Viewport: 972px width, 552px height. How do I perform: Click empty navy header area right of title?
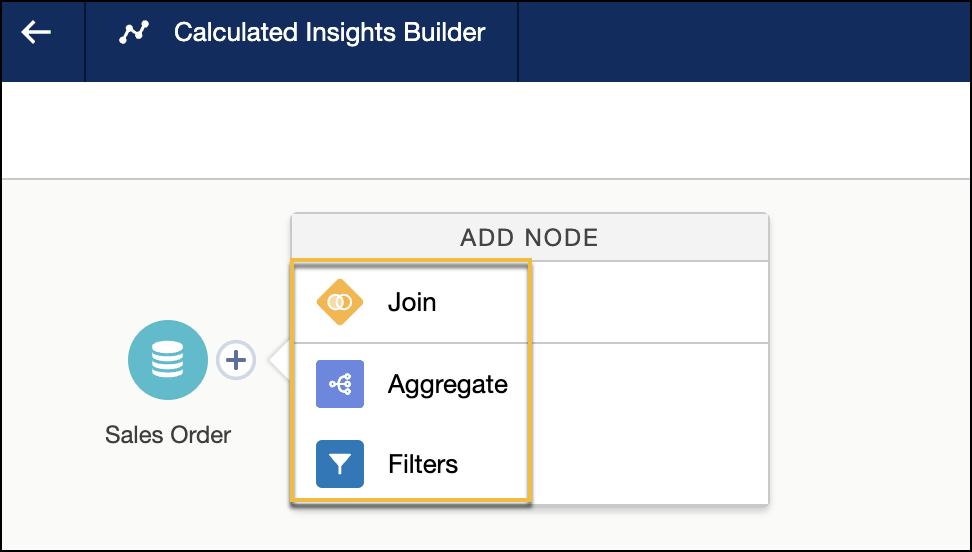point(744,40)
